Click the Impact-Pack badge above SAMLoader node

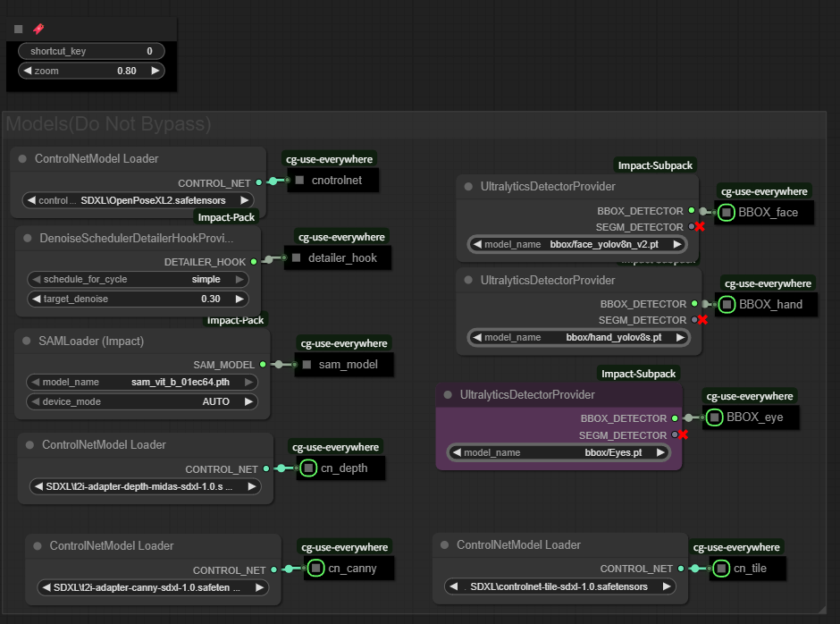[235, 320]
